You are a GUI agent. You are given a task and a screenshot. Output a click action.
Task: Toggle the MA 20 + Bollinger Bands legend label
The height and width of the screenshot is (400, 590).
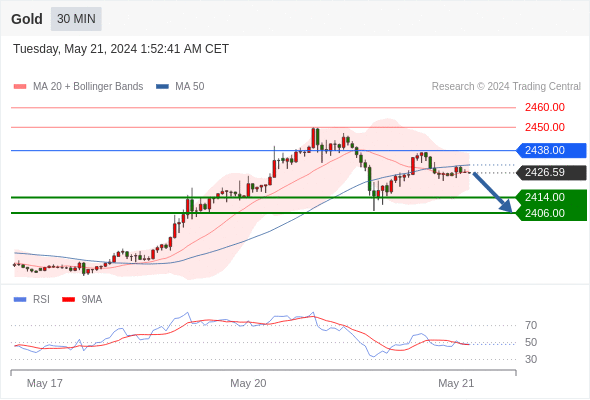88,87
